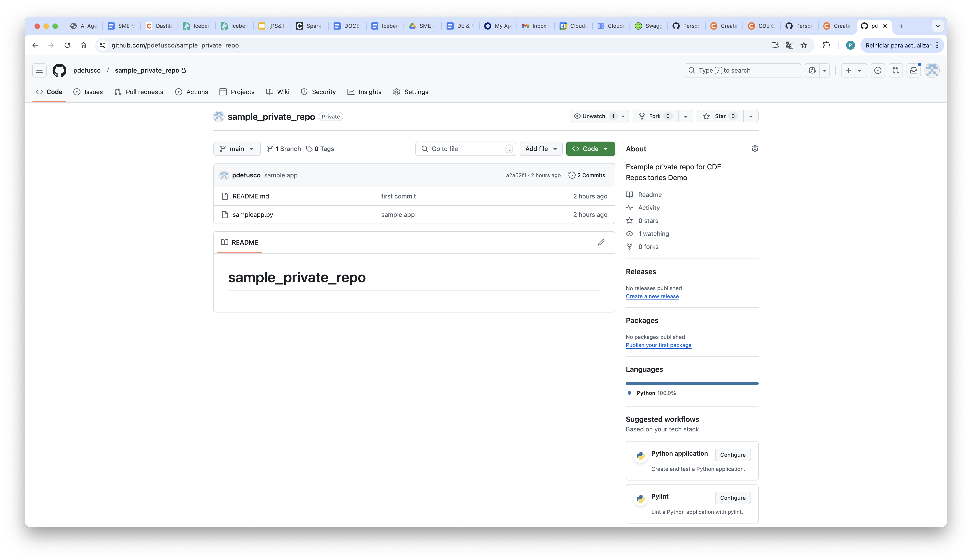Edit README with the pencil icon

601,242
